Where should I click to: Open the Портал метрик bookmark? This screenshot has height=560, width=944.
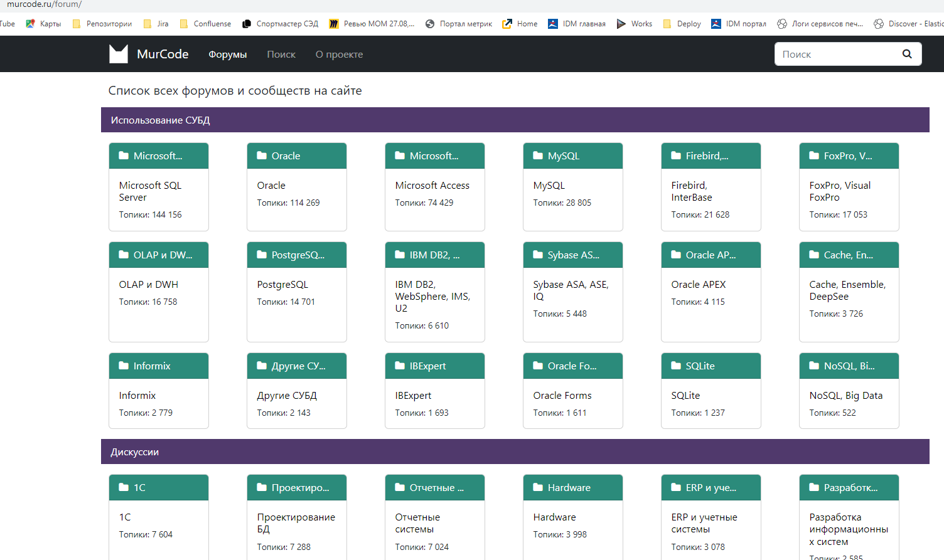[465, 24]
